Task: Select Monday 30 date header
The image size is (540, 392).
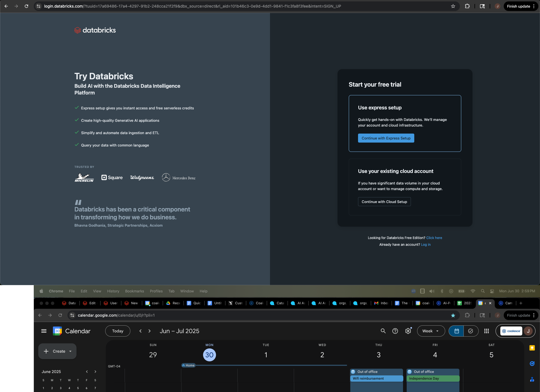Action: click(x=209, y=355)
